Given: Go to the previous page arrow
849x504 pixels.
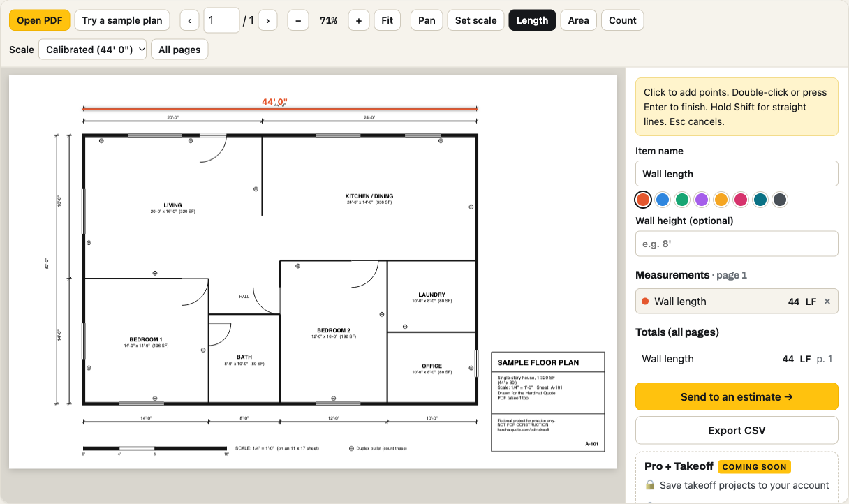Looking at the screenshot, I should 190,20.
